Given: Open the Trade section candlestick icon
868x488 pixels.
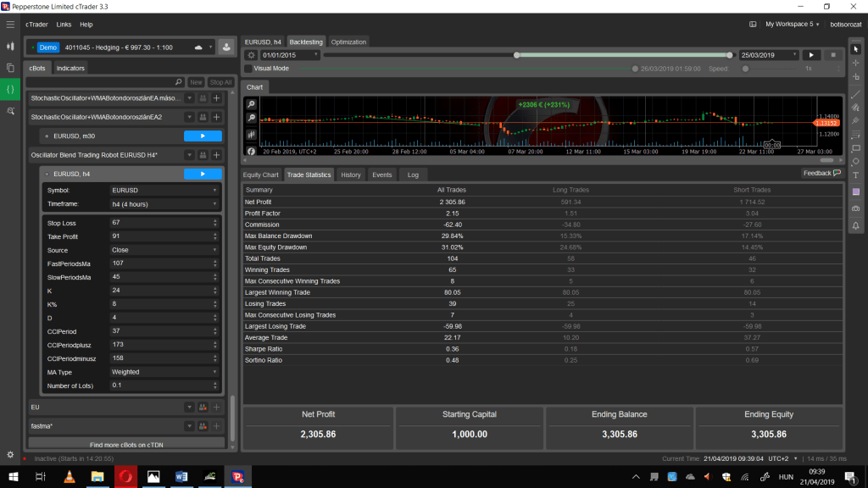Looking at the screenshot, I should tap(10, 46).
